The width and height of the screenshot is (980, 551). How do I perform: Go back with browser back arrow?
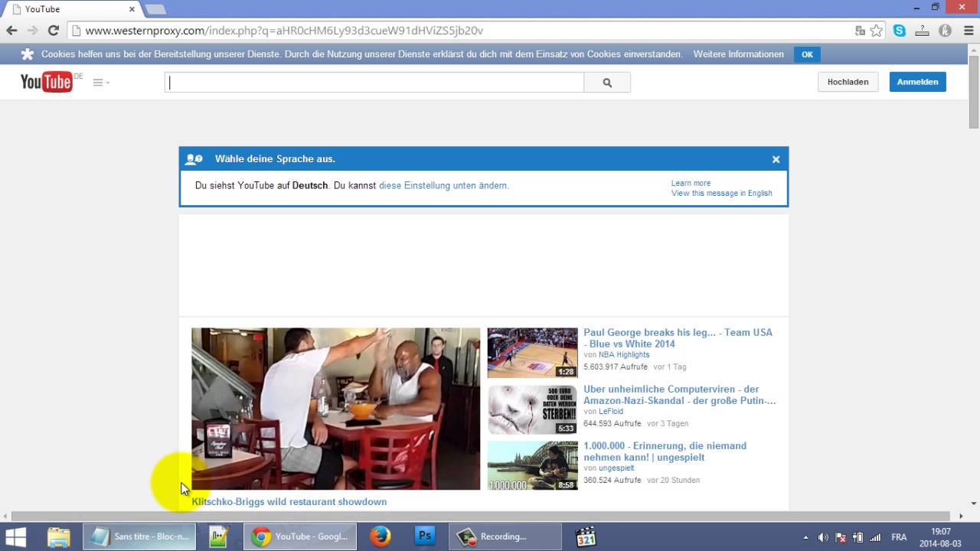[x=11, y=31]
